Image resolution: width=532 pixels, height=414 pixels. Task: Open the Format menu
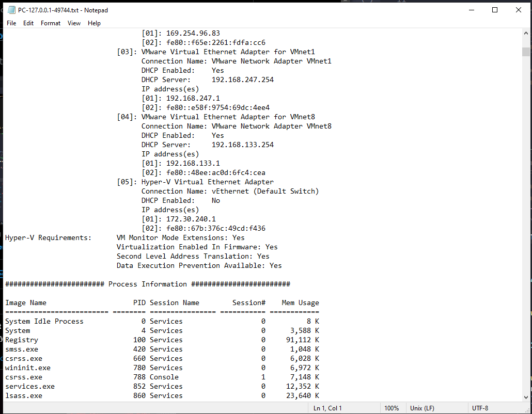point(51,23)
